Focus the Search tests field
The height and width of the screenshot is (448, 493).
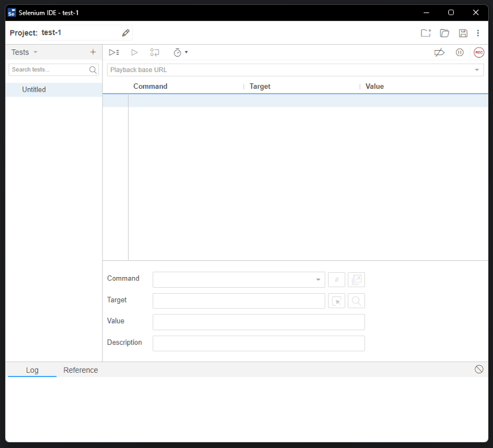[x=54, y=70]
